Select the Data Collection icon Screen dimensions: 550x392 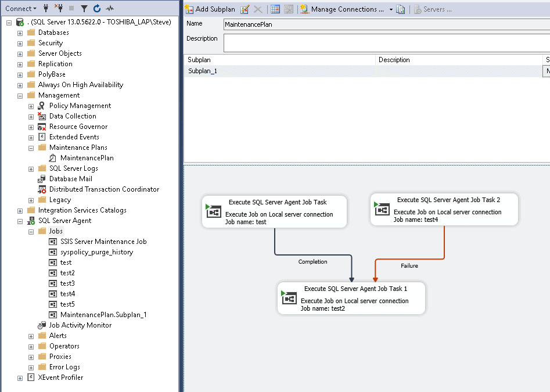[x=42, y=116]
